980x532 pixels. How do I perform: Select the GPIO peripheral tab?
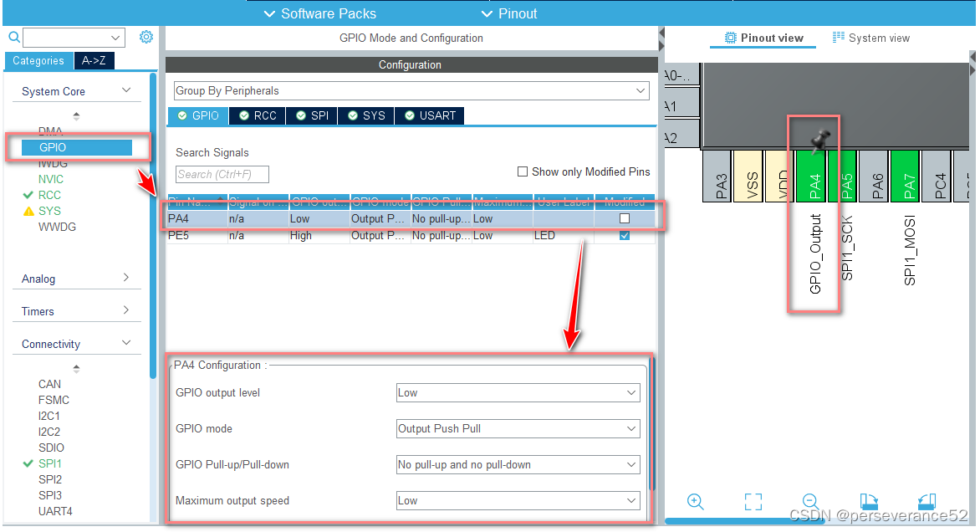point(198,115)
